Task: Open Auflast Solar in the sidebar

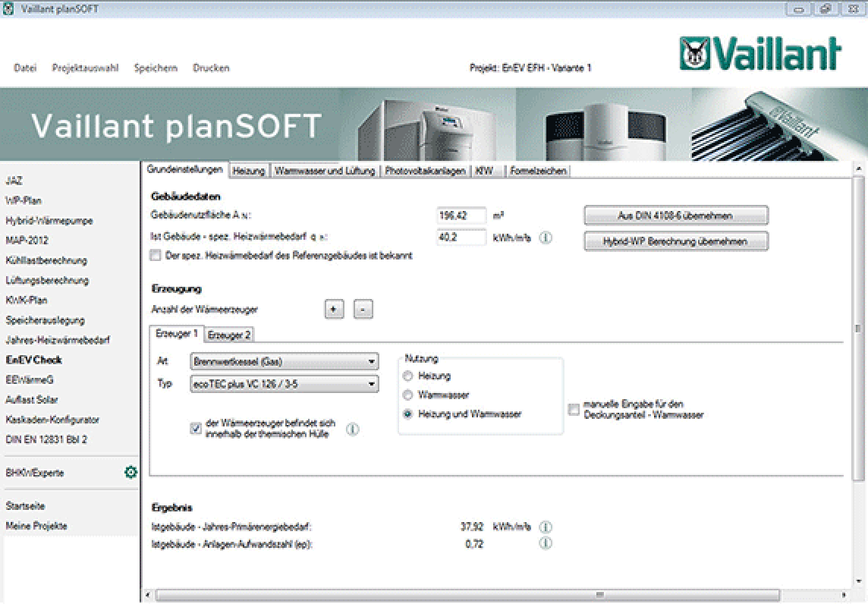Action: point(32,400)
